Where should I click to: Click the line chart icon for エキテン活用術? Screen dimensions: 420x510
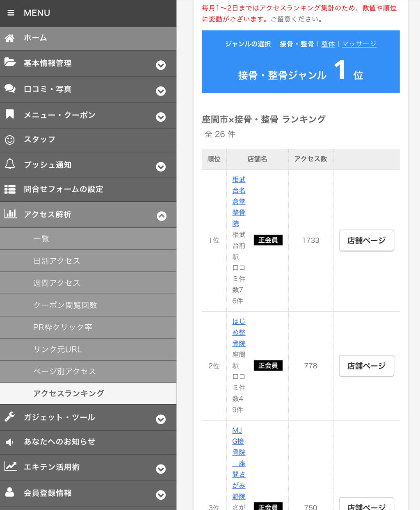click(x=10, y=466)
